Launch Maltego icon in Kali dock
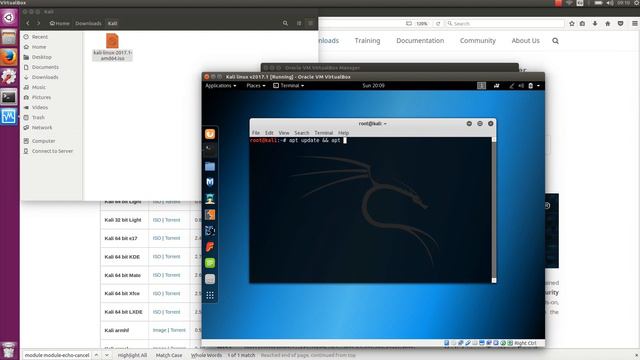Screen dimensions: 640x360 [210, 231]
